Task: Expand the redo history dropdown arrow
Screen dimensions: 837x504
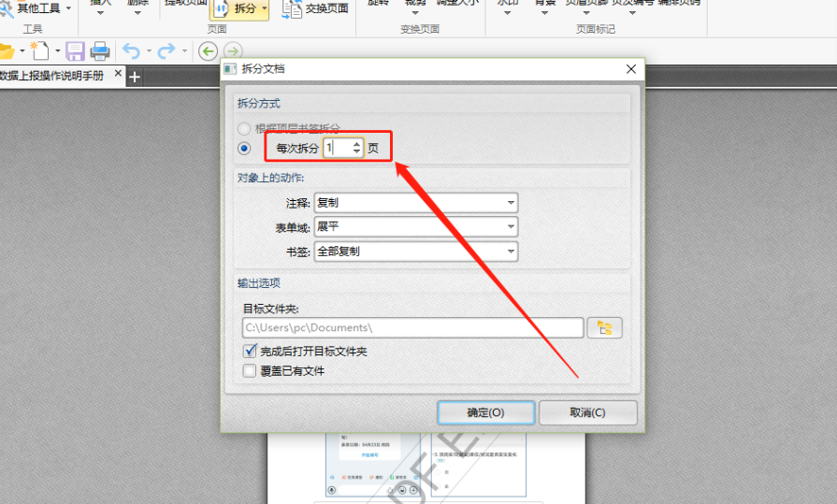Action: point(184,51)
